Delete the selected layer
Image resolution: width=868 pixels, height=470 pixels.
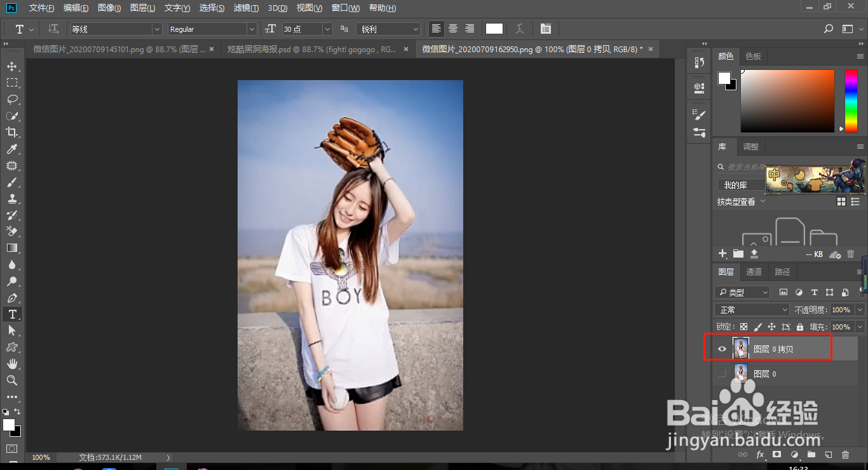[845, 455]
